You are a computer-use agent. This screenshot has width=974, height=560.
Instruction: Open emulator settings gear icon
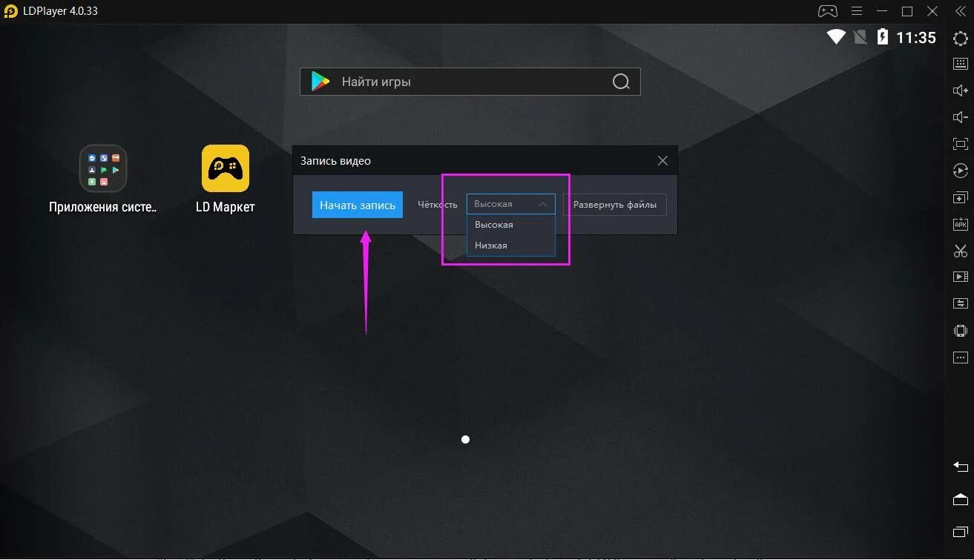pos(961,39)
